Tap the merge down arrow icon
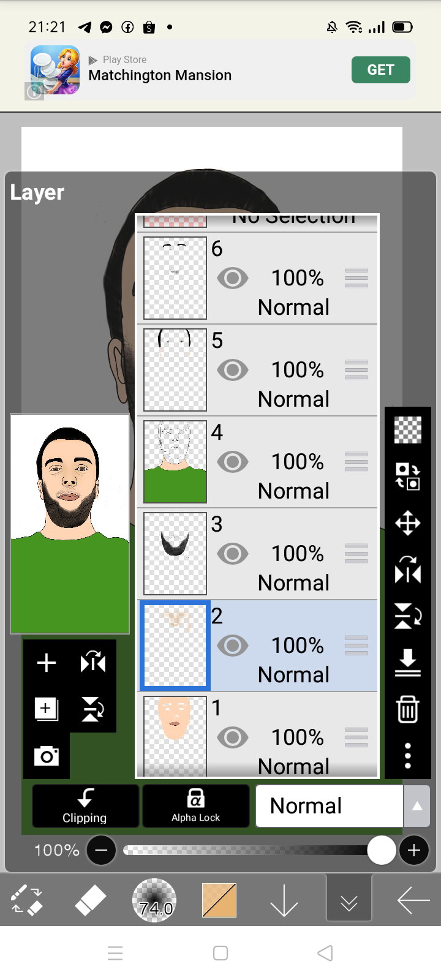Image resolution: width=441 pixels, height=980 pixels. [407, 663]
